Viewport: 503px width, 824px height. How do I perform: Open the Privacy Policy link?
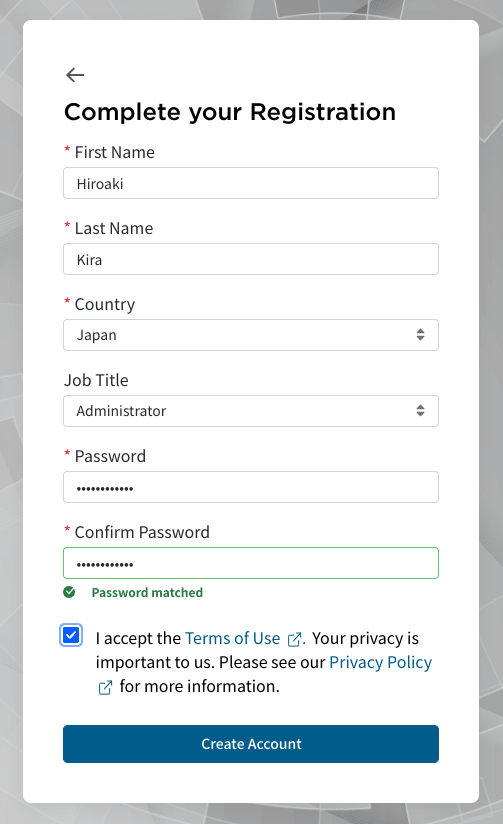point(381,663)
